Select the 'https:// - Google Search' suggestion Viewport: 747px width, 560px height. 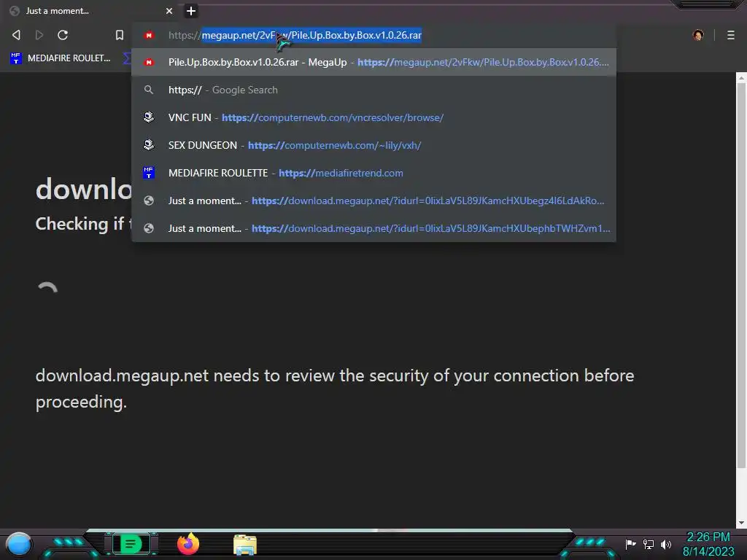374,90
